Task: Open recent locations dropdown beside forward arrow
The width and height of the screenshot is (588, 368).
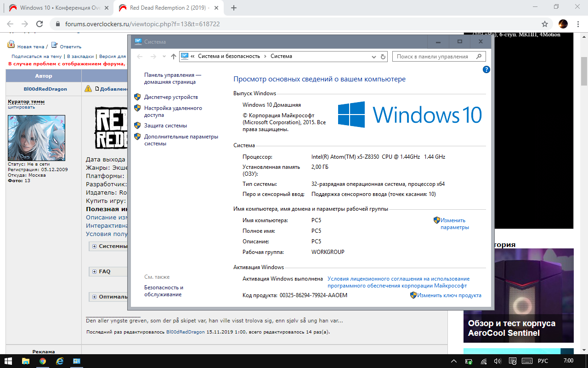Action: (x=165, y=57)
